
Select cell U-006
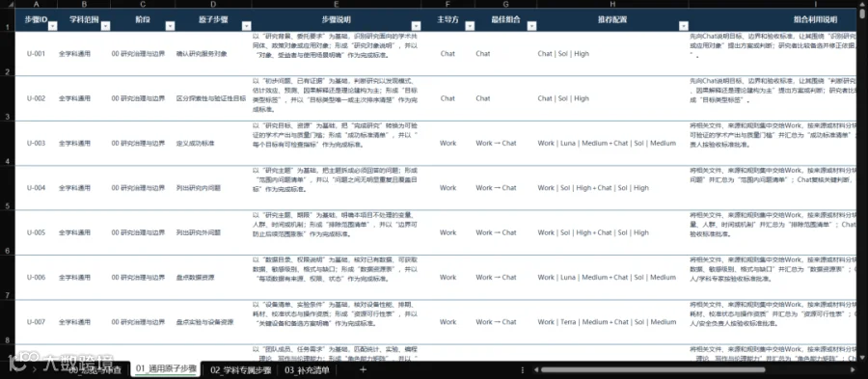click(36, 278)
